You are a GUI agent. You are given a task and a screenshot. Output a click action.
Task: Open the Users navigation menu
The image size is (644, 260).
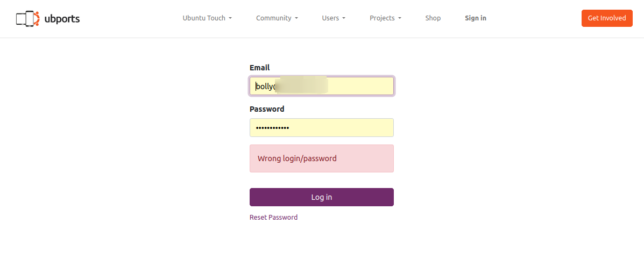tap(330, 18)
